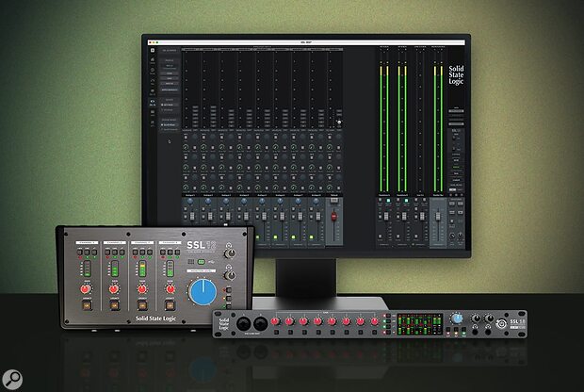Click the SSL 360 window title text
Viewport: 584px width, 392px height.
(x=306, y=42)
